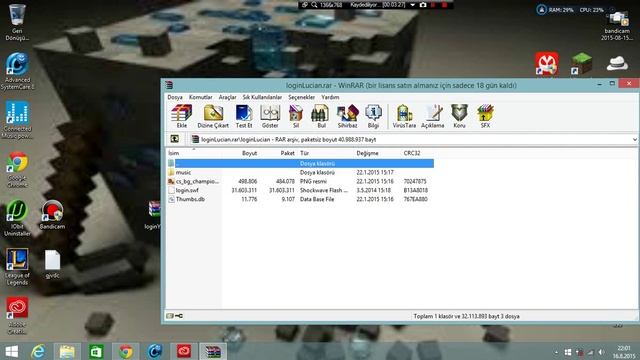Click the Koru protect archive icon
The height and width of the screenshot is (360, 640).
tap(459, 116)
